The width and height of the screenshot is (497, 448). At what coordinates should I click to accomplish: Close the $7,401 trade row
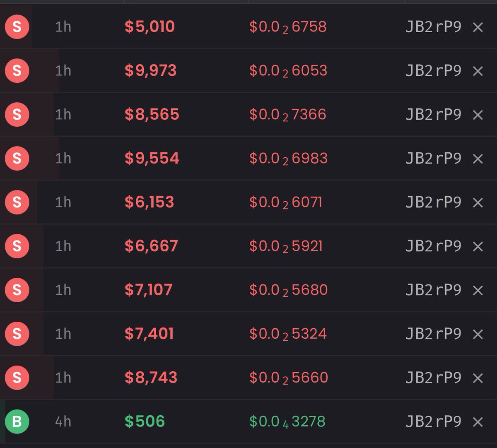pos(478,334)
